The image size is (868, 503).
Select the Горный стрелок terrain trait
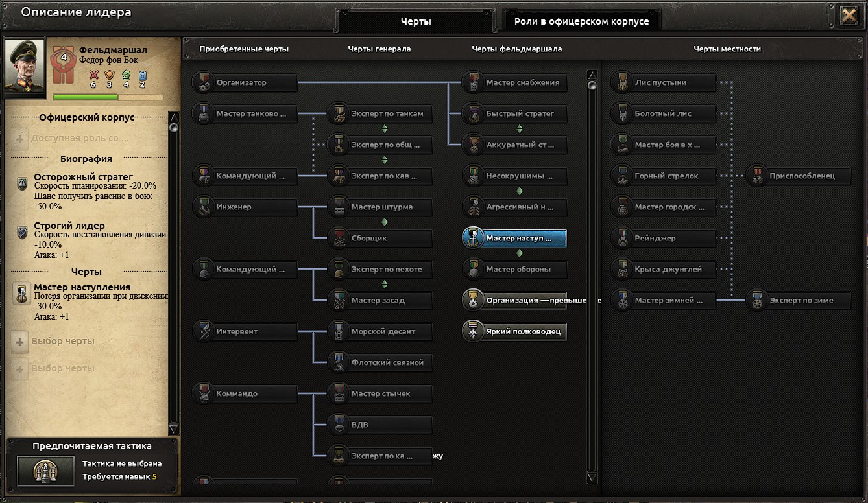(x=664, y=176)
